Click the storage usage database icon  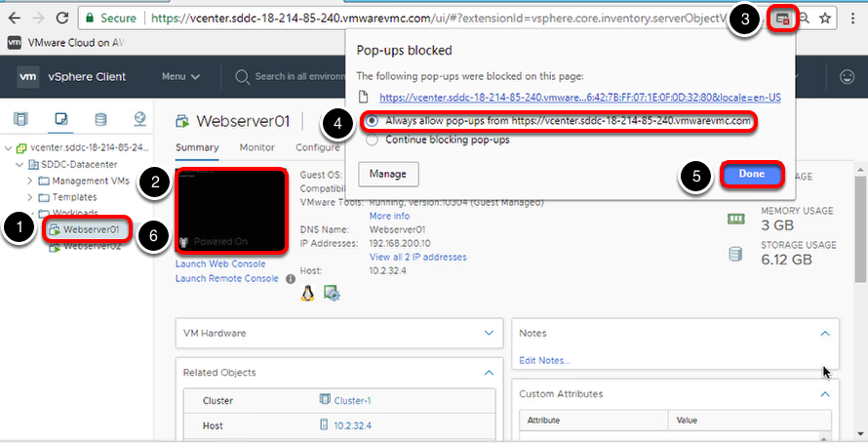[x=735, y=254]
